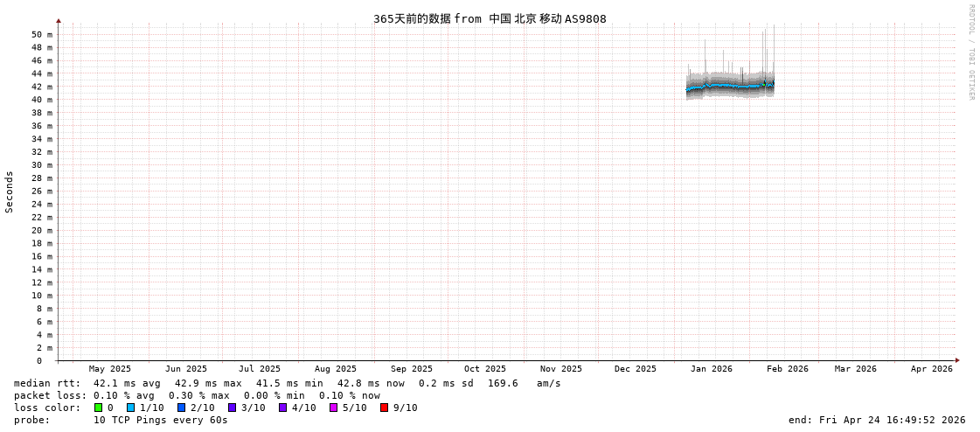Click the probe 10 TCP Pings text

160,420
